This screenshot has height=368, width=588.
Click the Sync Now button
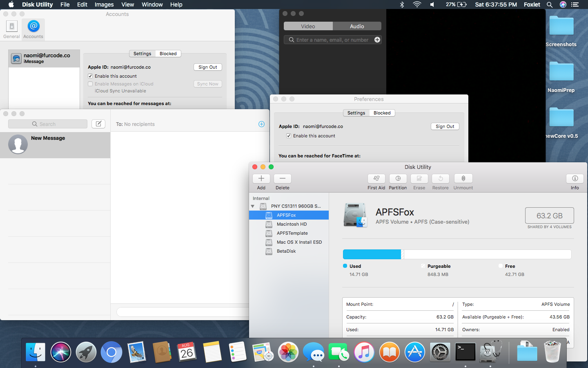[x=208, y=84]
